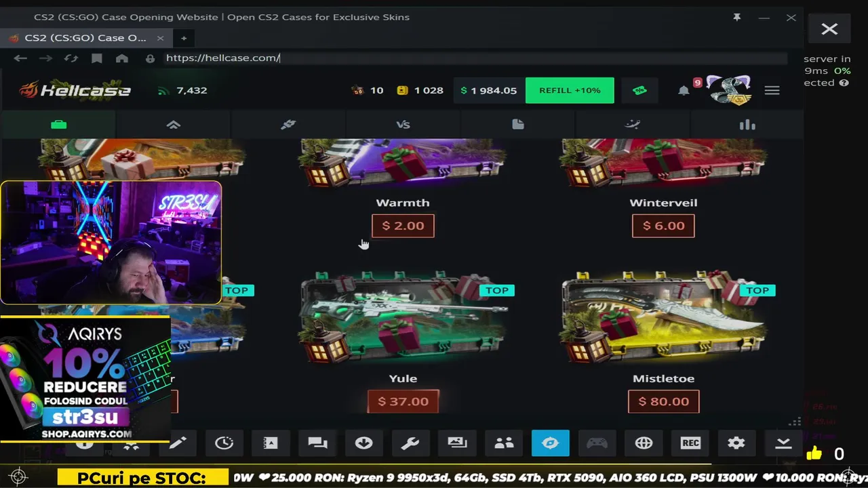Toggle the REC recording button
This screenshot has width=868, height=488.
[x=690, y=443]
